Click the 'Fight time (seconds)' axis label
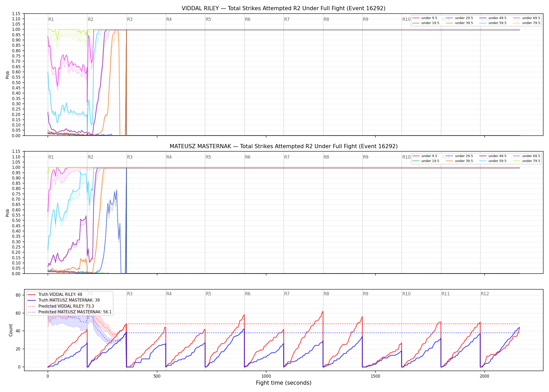This screenshot has height=392, width=549. (284, 383)
